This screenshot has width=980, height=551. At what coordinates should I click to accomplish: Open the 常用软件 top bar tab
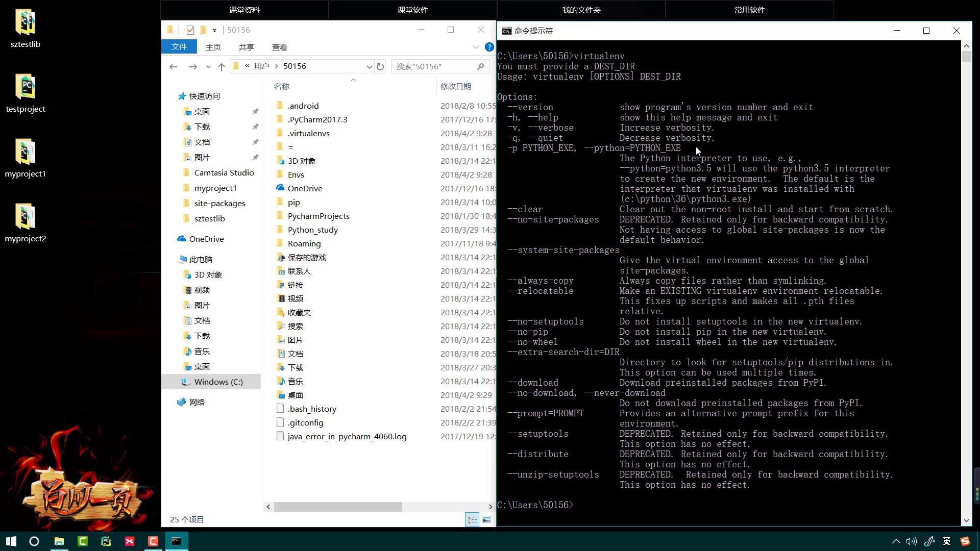pos(750,10)
